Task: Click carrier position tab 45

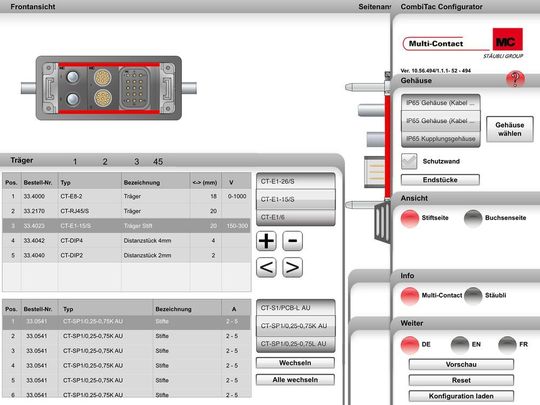Action: 158,162
